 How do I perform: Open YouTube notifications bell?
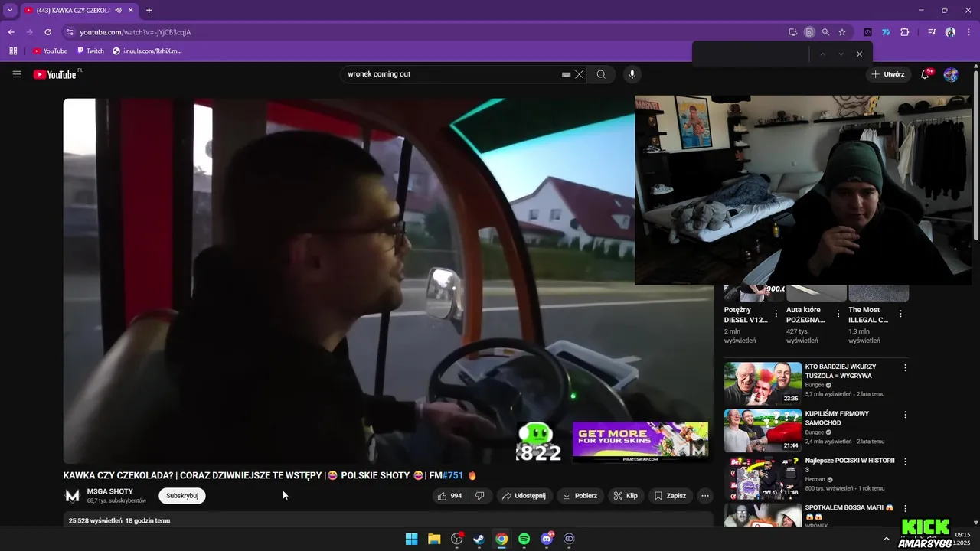tap(925, 74)
